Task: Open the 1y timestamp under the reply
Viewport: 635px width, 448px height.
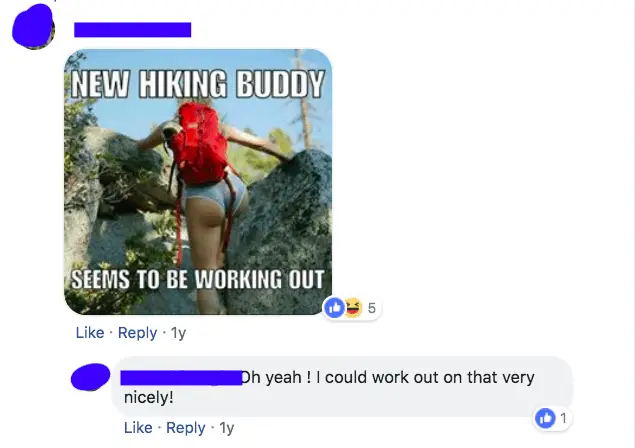Action: tap(227, 428)
